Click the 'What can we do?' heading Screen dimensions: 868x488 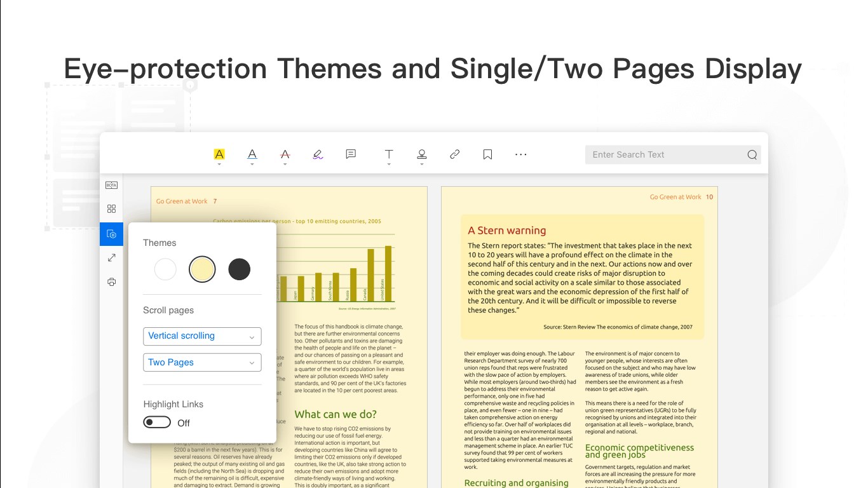click(x=336, y=414)
